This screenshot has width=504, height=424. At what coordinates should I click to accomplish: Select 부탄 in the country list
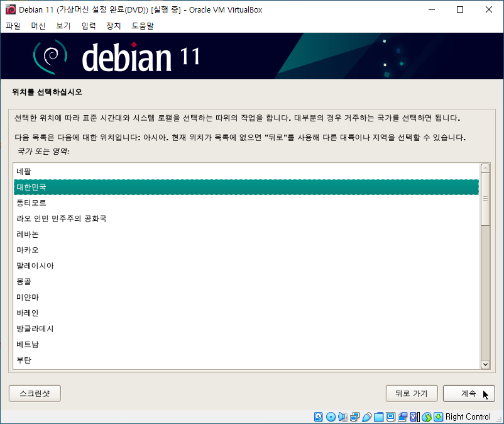pyautogui.click(x=246, y=360)
